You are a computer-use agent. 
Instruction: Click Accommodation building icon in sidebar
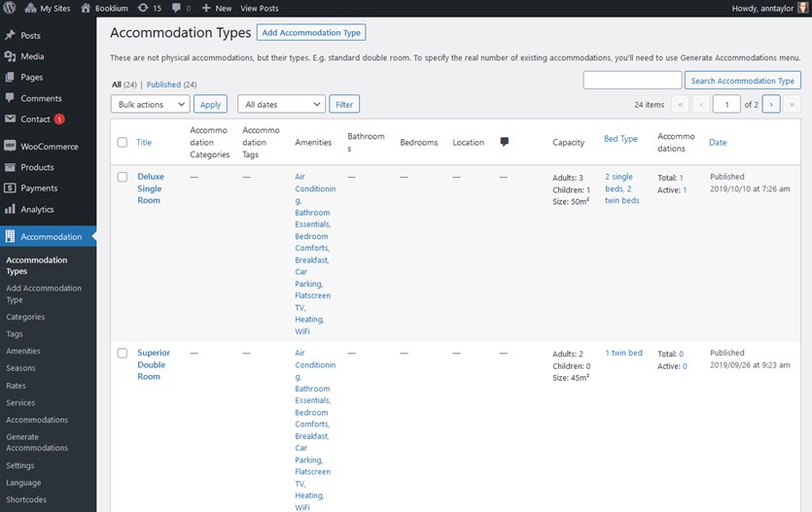tap(10, 236)
